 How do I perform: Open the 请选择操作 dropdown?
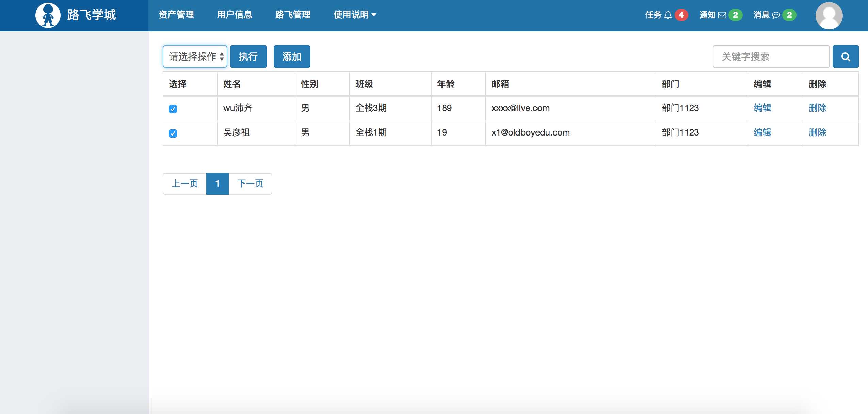point(195,57)
